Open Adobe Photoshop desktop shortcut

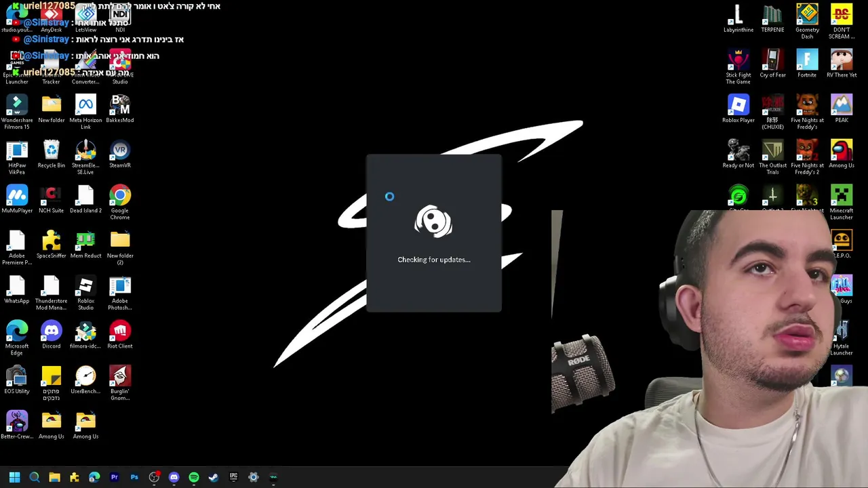point(120,293)
